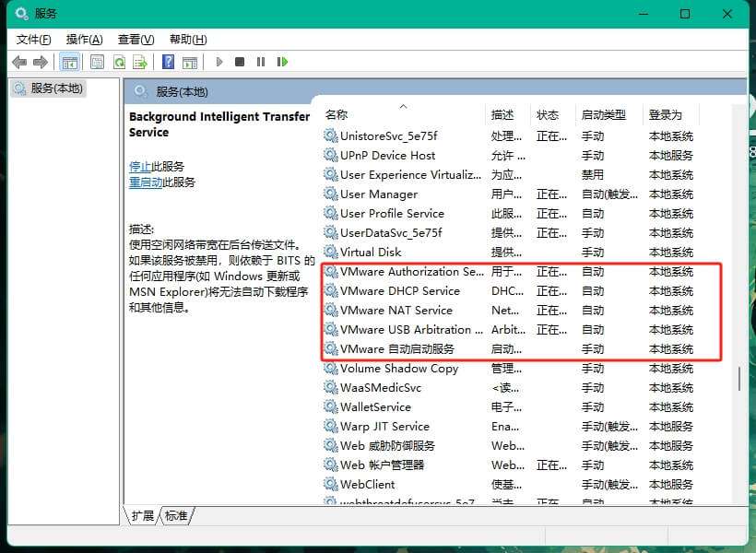This screenshot has width=756, height=553.
Task: Click the DHC... description of VMware DHCP Service
Action: (x=507, y=290)
